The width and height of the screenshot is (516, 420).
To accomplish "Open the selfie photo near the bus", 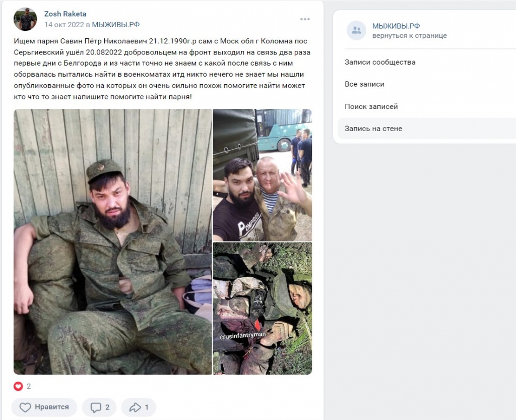I will [x=262, y=175].
